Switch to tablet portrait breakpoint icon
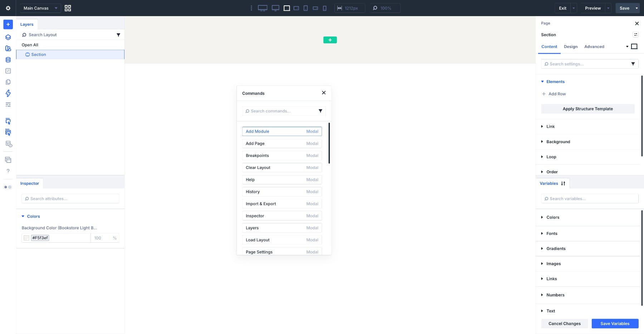The width and height of the screenshot is (644, 334). [x=306, y=8]
